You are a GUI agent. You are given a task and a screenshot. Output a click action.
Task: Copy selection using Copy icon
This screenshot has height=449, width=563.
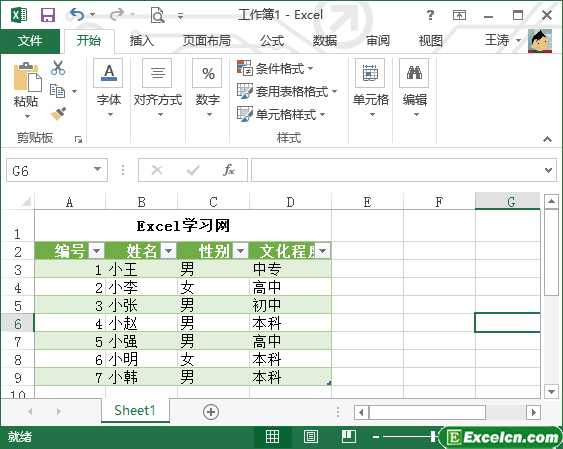(57, 91)
